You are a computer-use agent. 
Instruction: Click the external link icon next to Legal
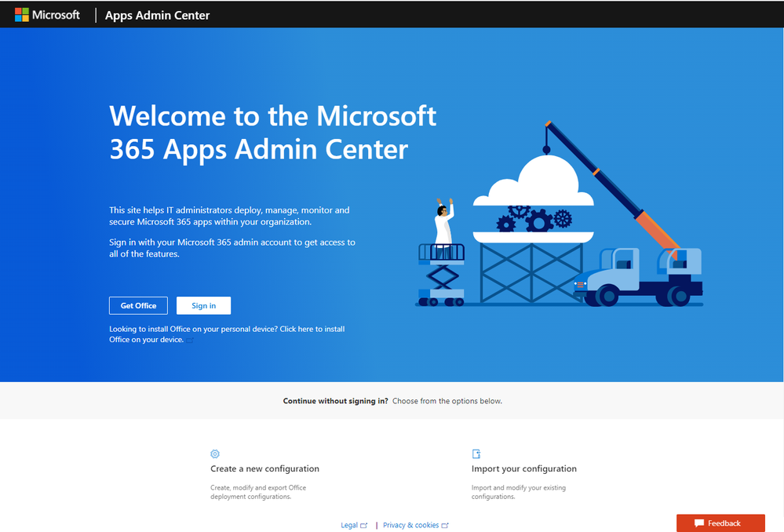364,526
